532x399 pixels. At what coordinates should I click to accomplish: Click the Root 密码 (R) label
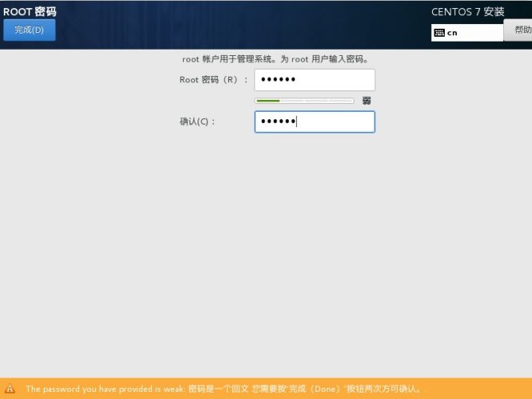coord(214,80)
